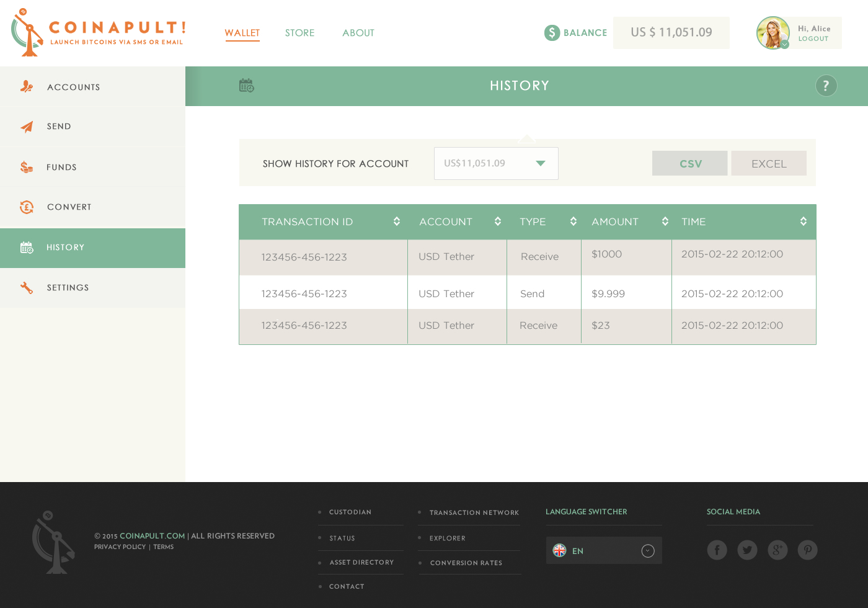This screenshot has width=868, height=608.
Task: Export history as CSV
Action: 689,163
